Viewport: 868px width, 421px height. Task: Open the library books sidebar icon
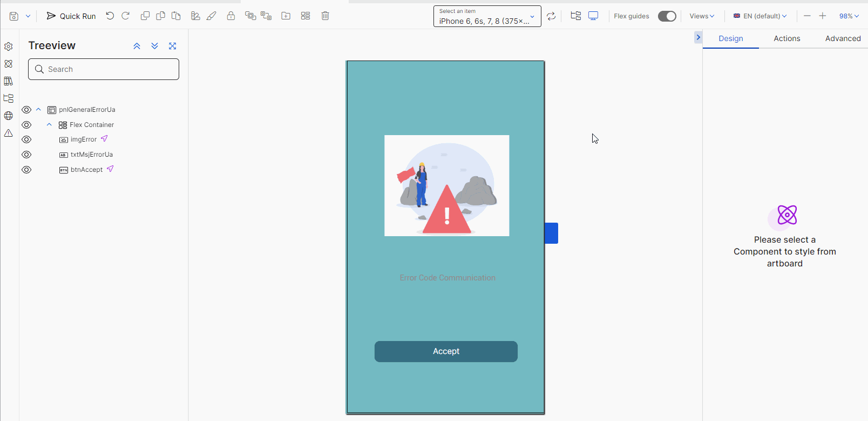coord(9,81)
